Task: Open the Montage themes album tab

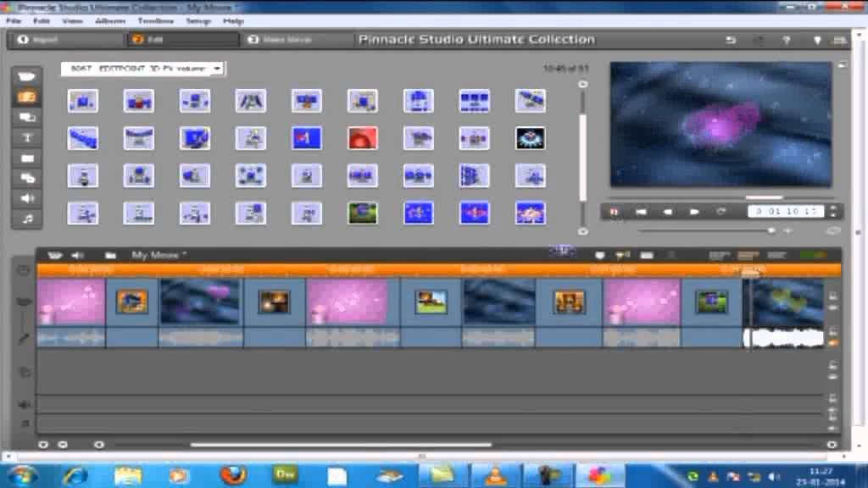Action: (26, 117)
